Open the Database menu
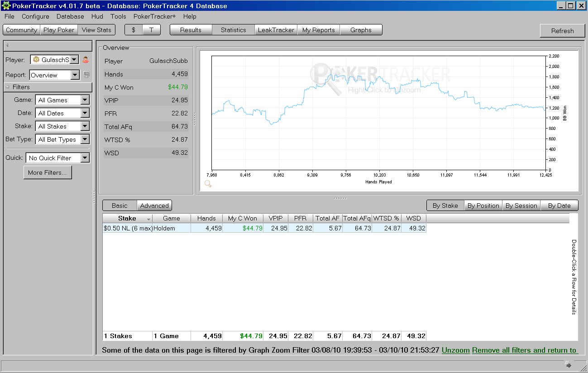The height and width of the screenshot is (373, 588). pyautogui.click(x=70, y=16)
